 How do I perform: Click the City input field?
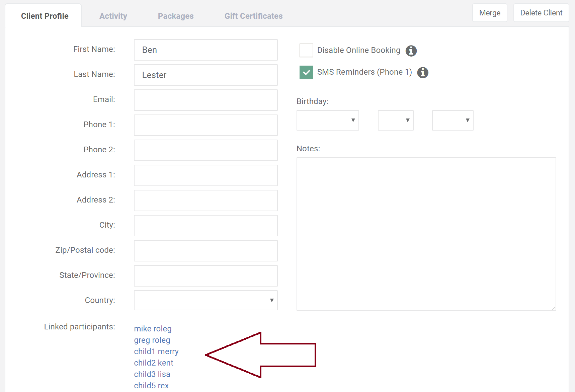(206, 226)
